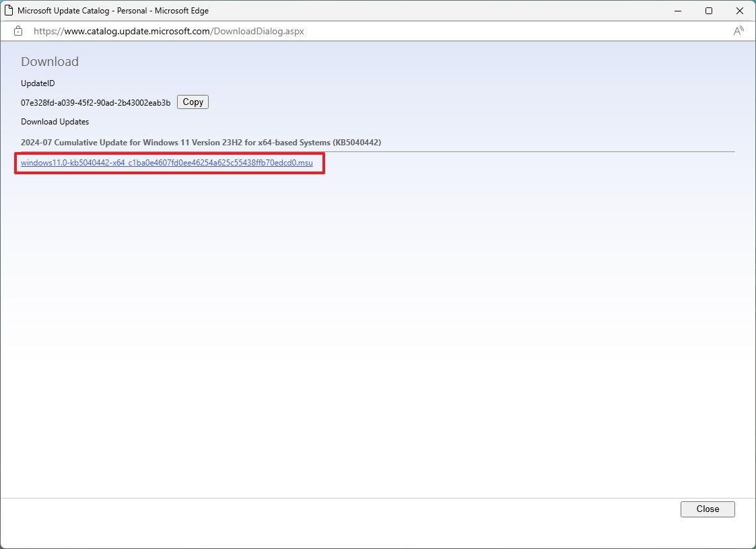Click the KB5040442 cumulative update heading
The image size is (756, 549).
coord(201,142)
